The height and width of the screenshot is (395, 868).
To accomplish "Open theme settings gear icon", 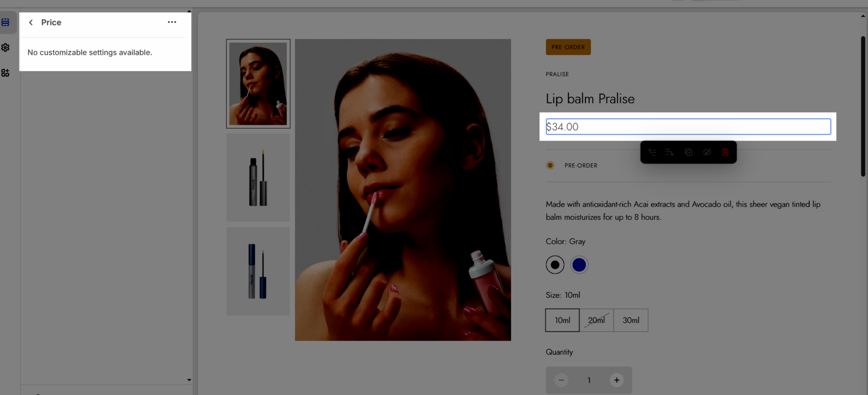I will coord(5,48).
